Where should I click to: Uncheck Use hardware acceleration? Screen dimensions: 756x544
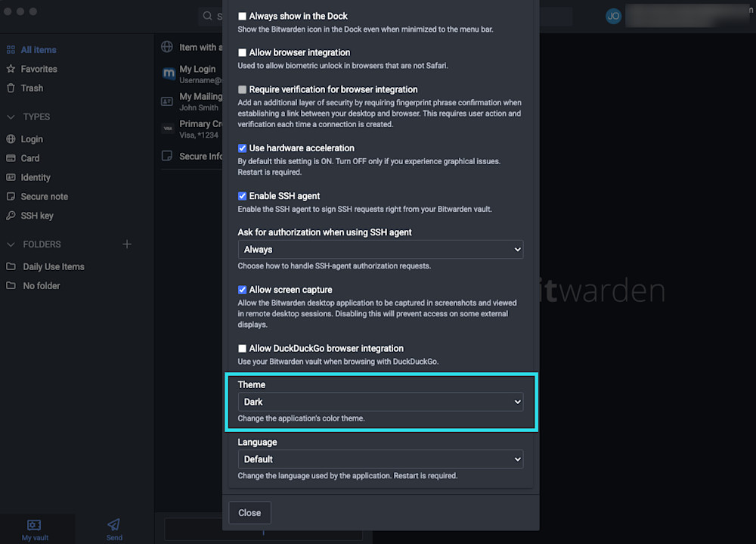243,148
